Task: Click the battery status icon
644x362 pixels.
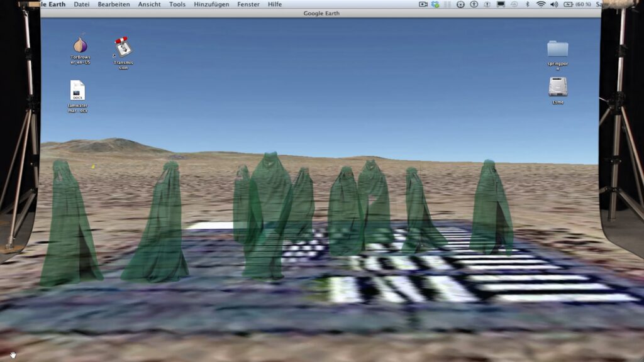Action: pyautogui.click(x=569, y=4)
